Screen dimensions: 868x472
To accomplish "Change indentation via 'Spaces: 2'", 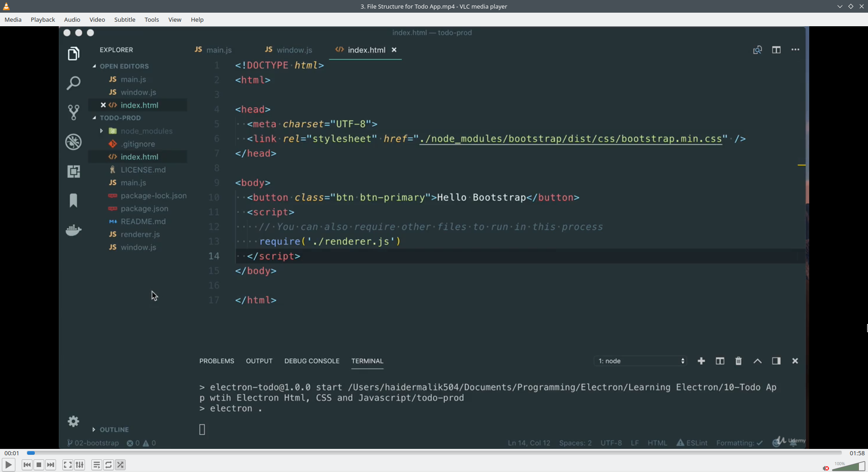I will point(576,443).
